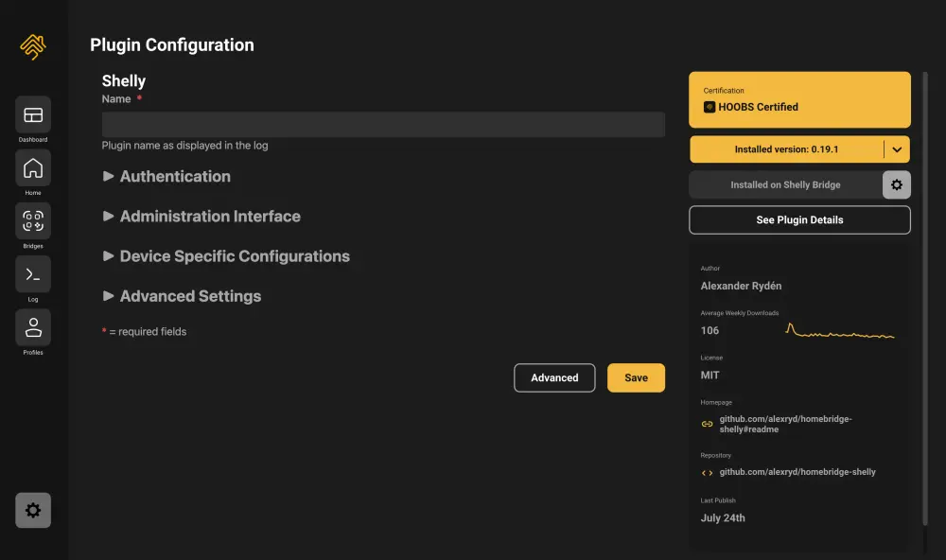The image size is (946, 560).
Task: Click See Plugin Details button
Action: [799, 220]
